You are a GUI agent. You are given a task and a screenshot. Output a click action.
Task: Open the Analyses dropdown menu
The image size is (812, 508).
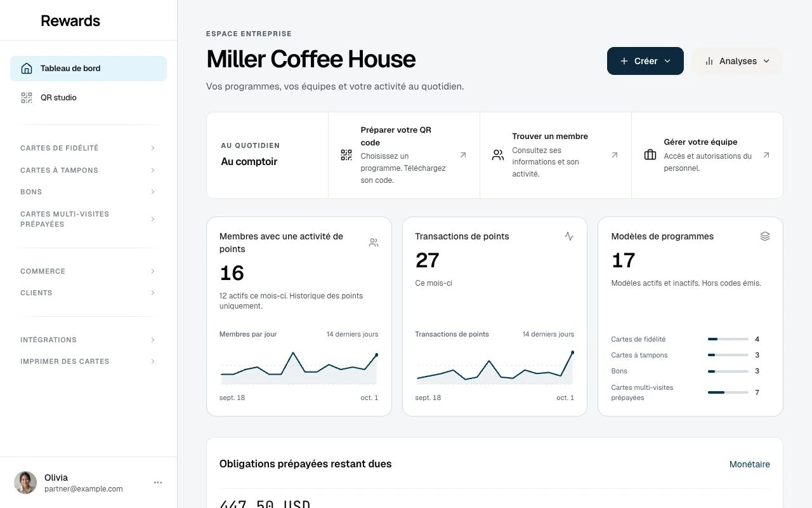point(737,61)
